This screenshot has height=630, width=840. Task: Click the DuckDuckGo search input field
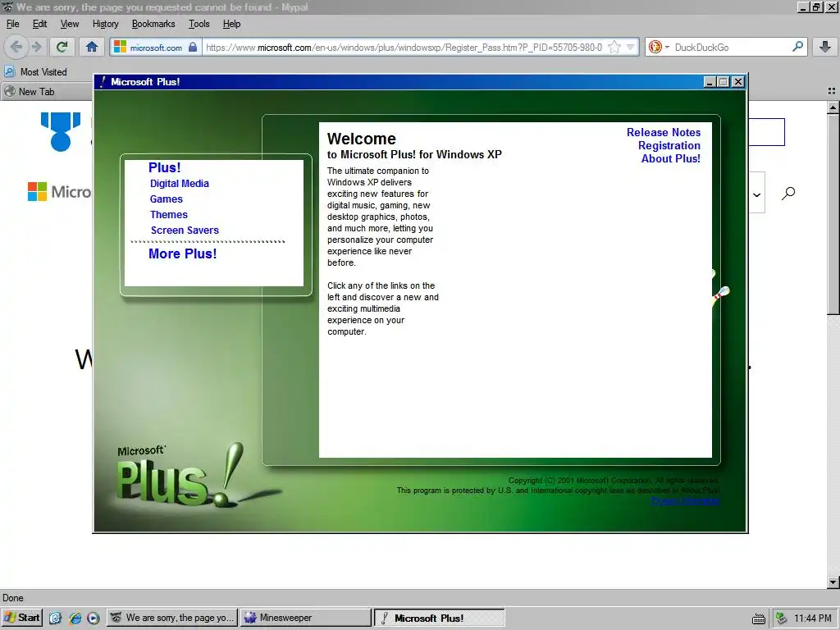click(x=731, y=47)
